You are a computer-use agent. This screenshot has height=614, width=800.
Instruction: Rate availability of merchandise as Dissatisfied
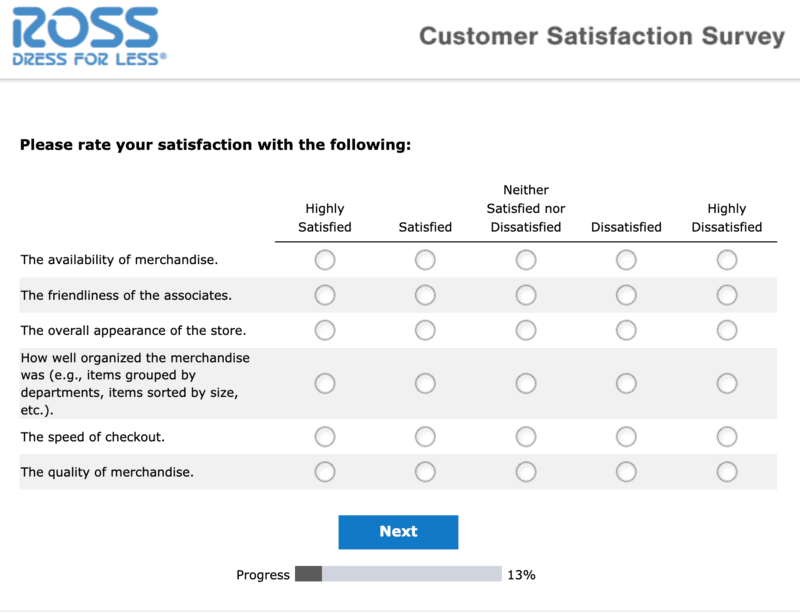coord(626,260)
